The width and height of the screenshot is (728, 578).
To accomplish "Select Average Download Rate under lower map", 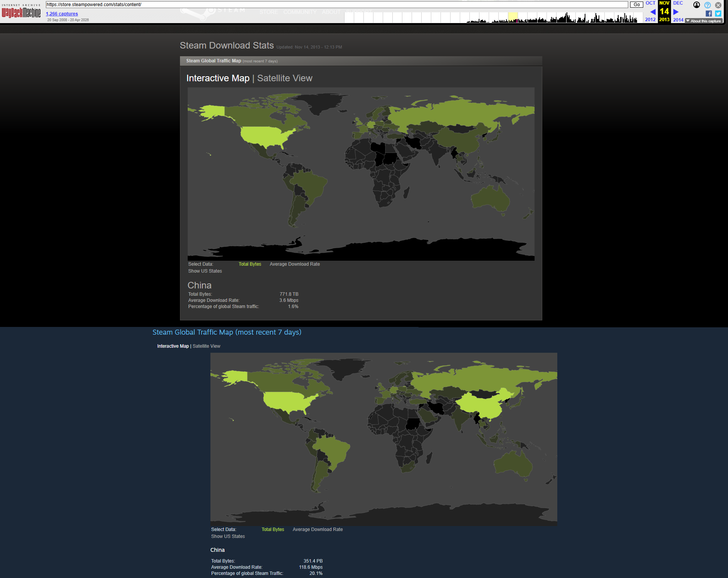I will (x=318, y=529).
